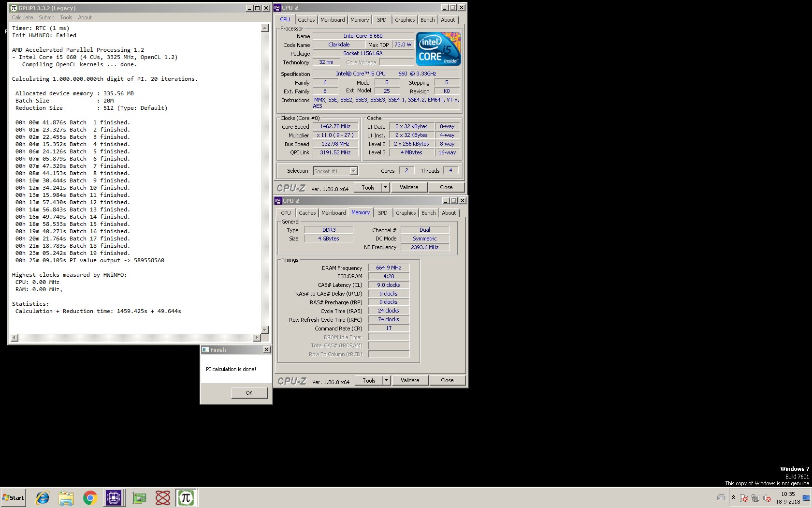Screen dimensions: 812x508
Task: Switch to Graphics tab in upper CPU-Z
Action: (405, 20)
